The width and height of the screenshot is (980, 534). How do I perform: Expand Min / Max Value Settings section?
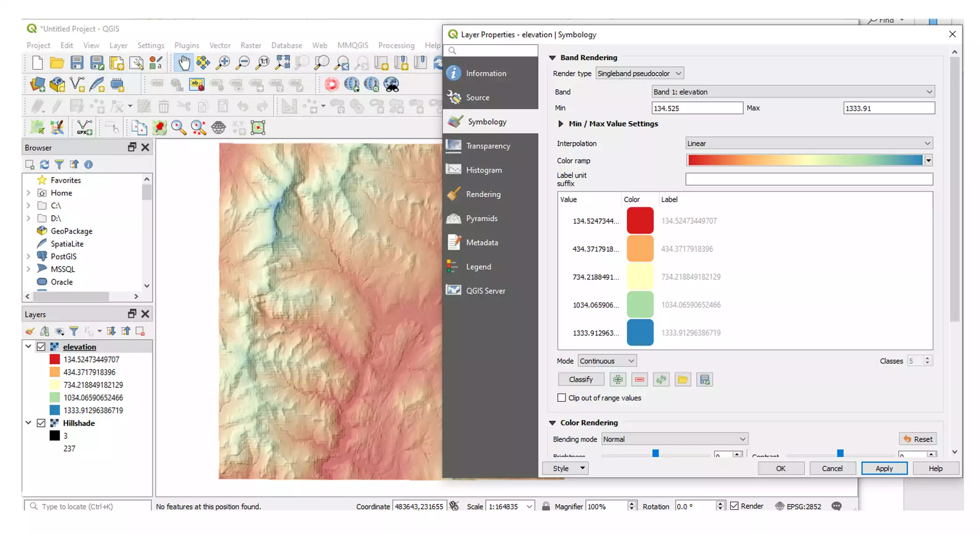click(x=561, y=124)
